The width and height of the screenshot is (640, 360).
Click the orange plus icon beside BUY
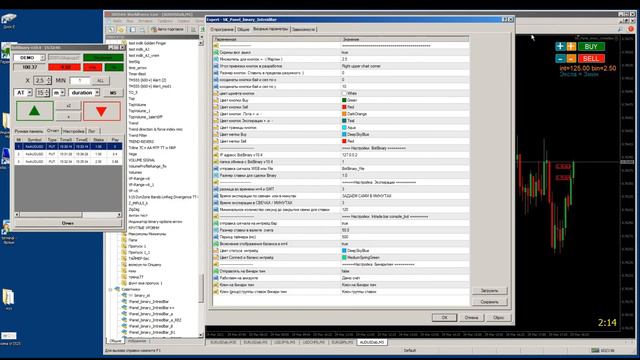click(571, 47)
